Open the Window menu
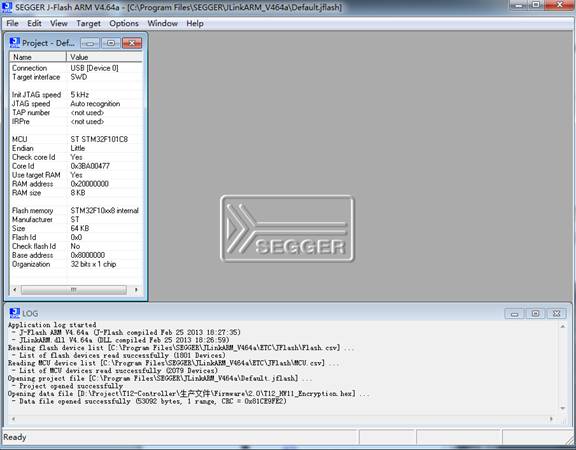 (162, 24)
